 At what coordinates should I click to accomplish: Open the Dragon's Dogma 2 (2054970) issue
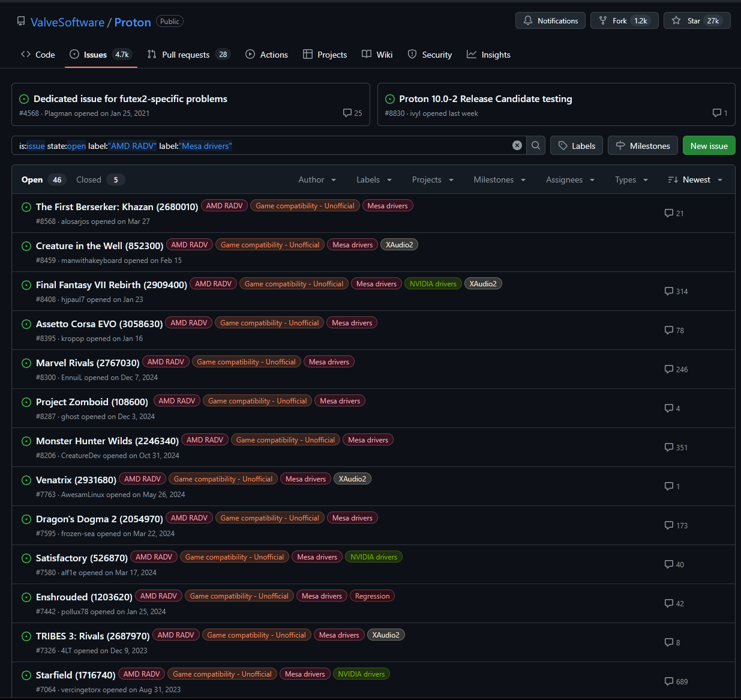point(100,519)
